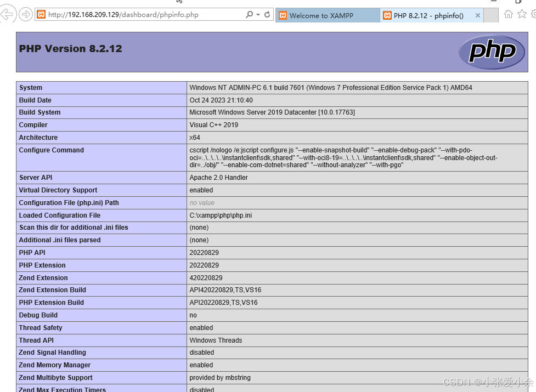
Task: Click the Zend Extension label
Action: coord(43,277)
